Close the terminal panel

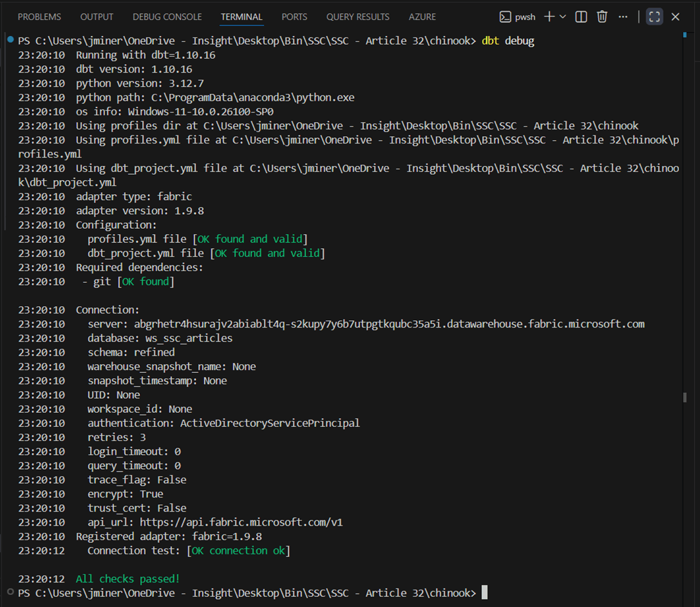675,17
